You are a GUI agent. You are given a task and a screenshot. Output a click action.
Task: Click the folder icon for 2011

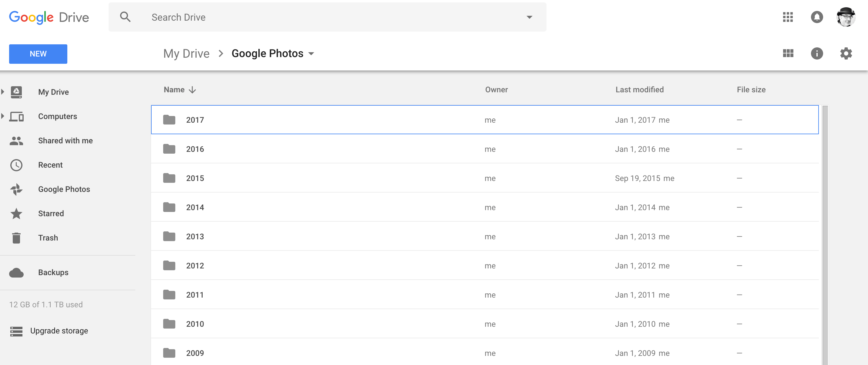pos(169,295)
